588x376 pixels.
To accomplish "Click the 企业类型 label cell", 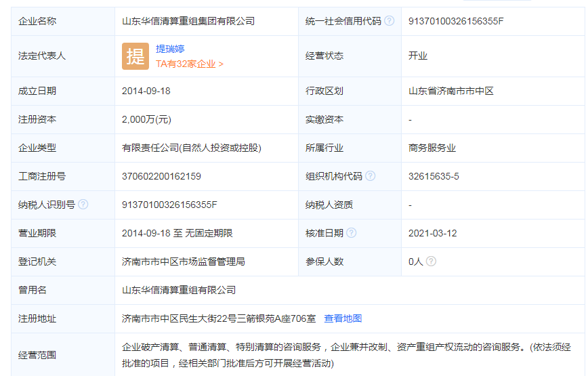I will [63, 148].
